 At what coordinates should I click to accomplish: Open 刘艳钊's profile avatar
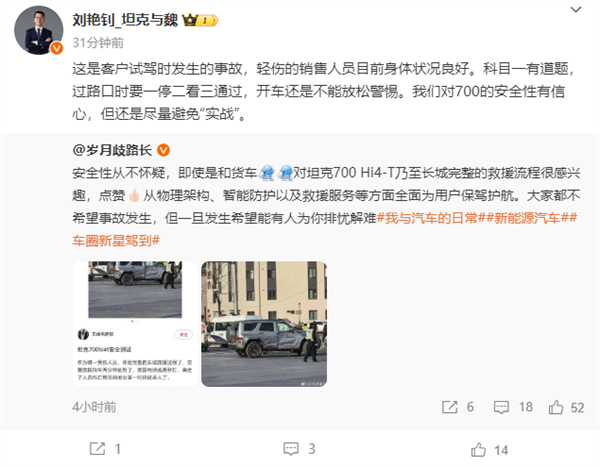[39, 30]
